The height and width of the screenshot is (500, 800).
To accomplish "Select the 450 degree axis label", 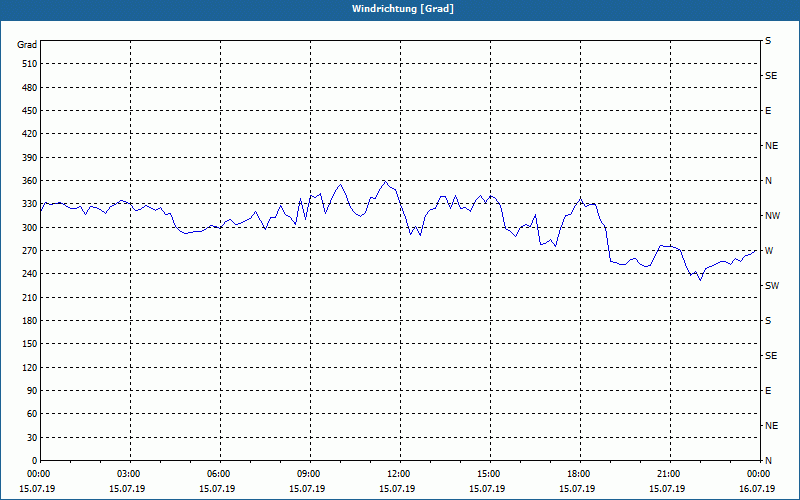I will point(30,111).
